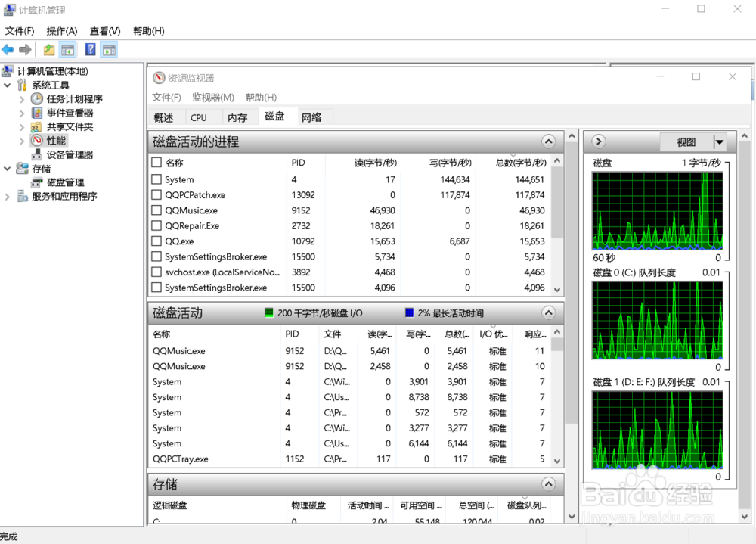Open the 操作(A) menu
The image size is (756, 544).
tap(62, 31)
